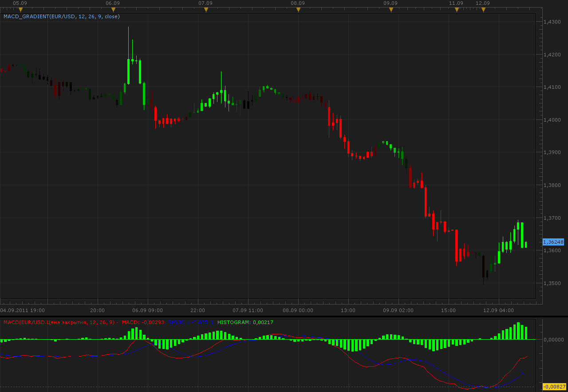Click the green HISTOGRAM: 0,00217 value
This screenshot has height=392, width=568.
tap(245, 322)
